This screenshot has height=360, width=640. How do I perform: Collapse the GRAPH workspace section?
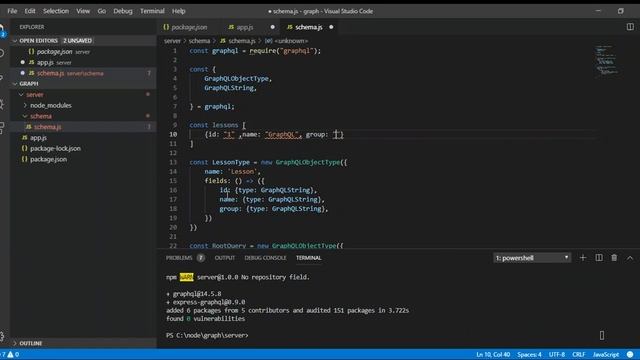[x=15, y=84]
